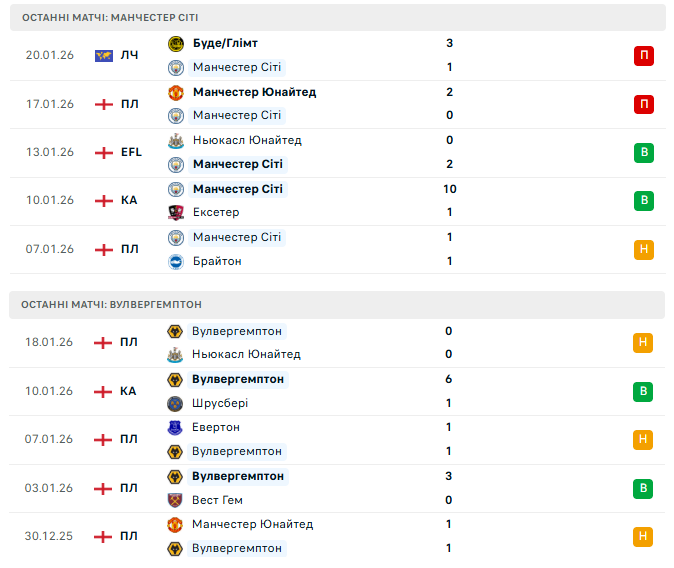Click the Exeter club crest
This screenshot has width=674, height=568.
(176, 212)
